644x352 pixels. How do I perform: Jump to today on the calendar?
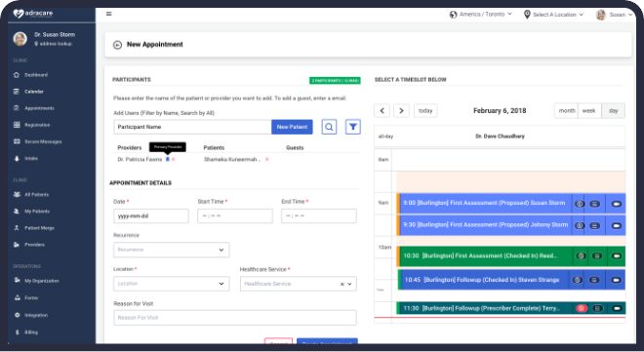point(425,111)
